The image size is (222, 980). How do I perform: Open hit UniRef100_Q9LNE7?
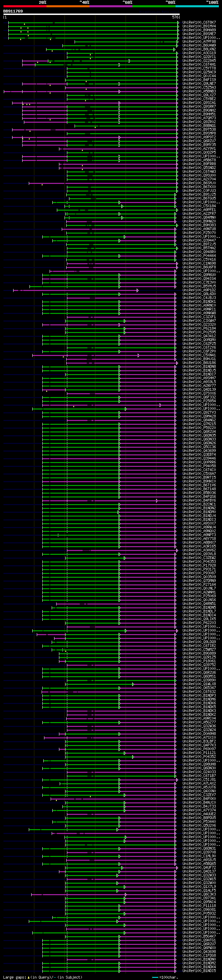199,84
